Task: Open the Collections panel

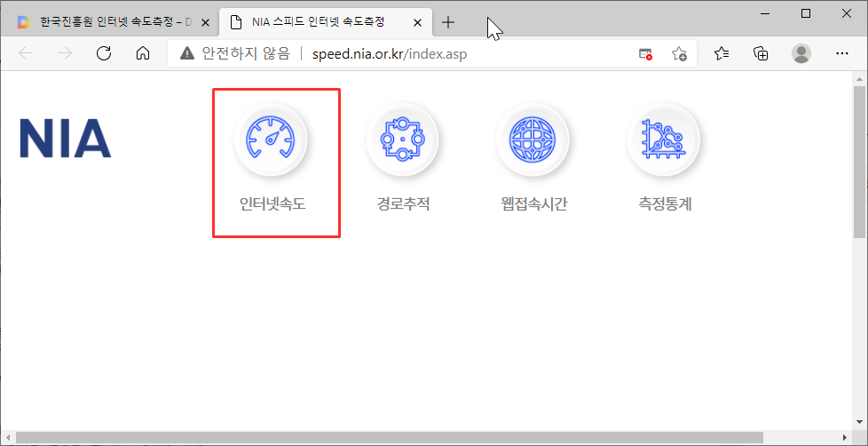Action: [x=761, y=53]
